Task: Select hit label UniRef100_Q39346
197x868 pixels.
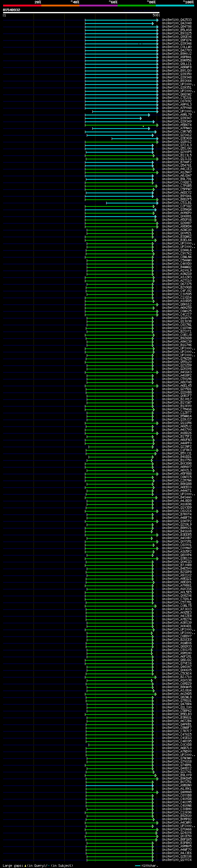Action: [177, 43]
